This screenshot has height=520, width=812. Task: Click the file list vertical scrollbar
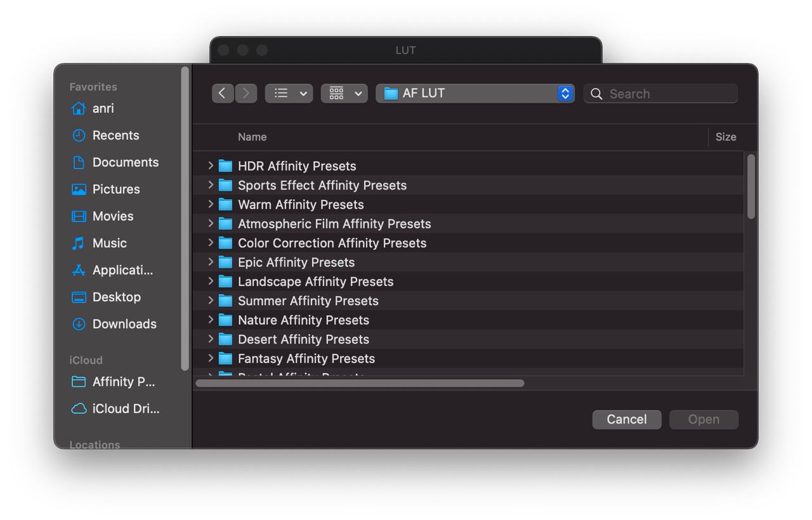click(751, 187)
